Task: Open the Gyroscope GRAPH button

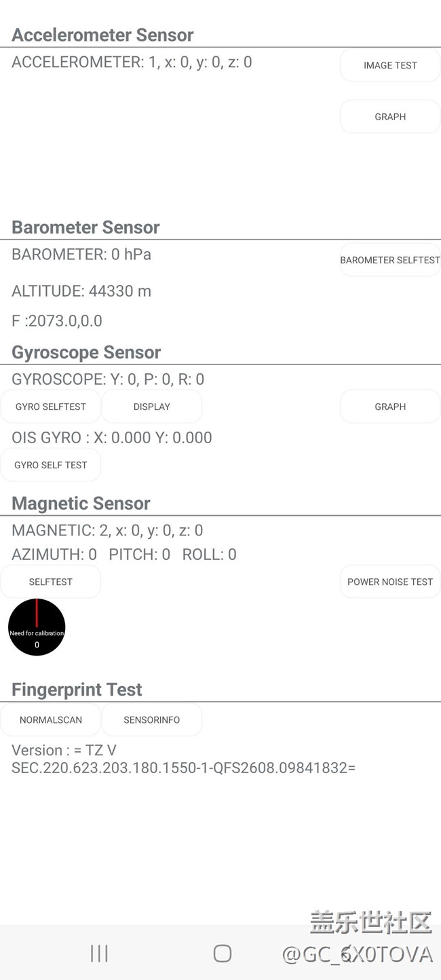Action: pos(390,407)
